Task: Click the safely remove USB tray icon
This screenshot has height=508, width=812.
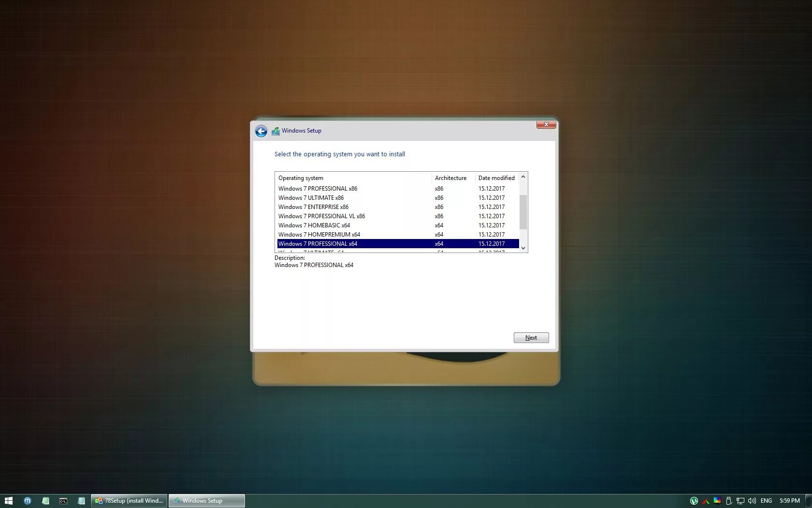Action: click(x=729, y=501)
